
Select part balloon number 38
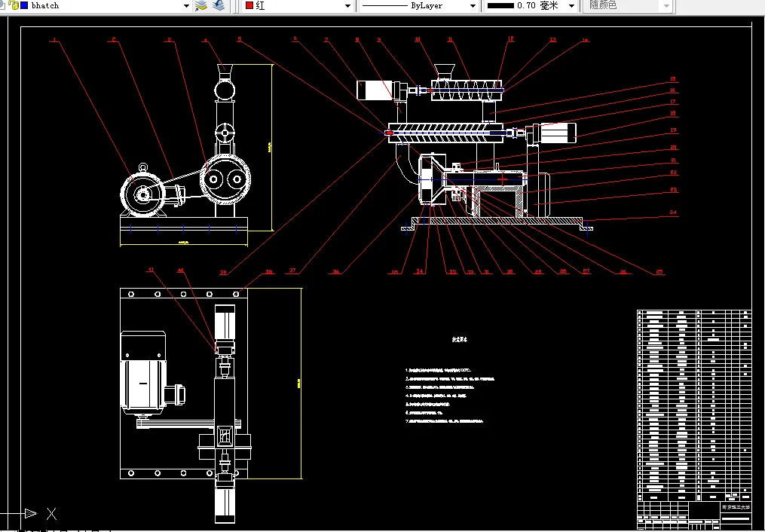[x=268, y=271]
